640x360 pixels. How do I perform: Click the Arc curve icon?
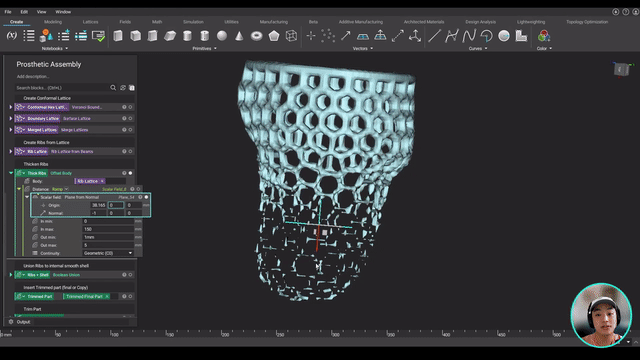pos(487,36)
